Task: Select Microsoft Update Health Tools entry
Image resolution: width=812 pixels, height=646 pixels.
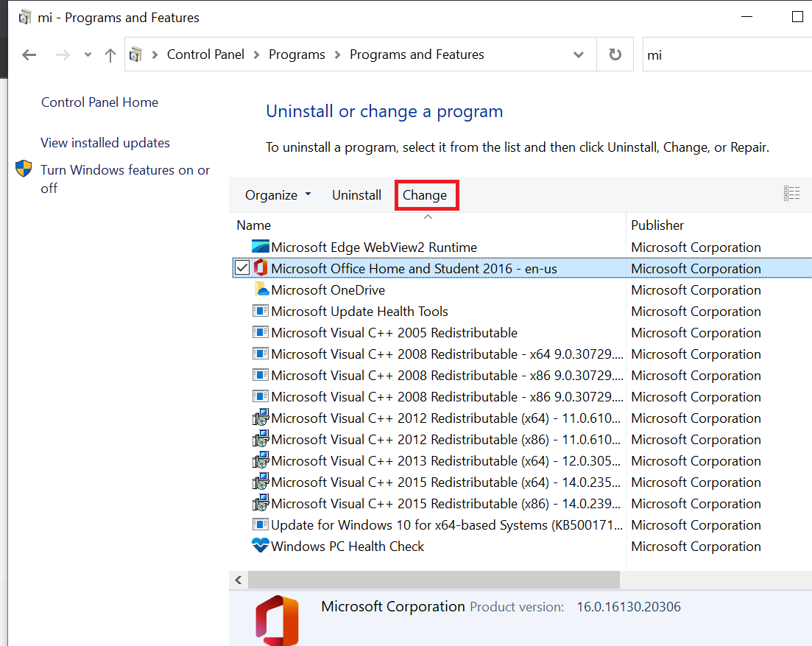Action: (x=359, y=311)
